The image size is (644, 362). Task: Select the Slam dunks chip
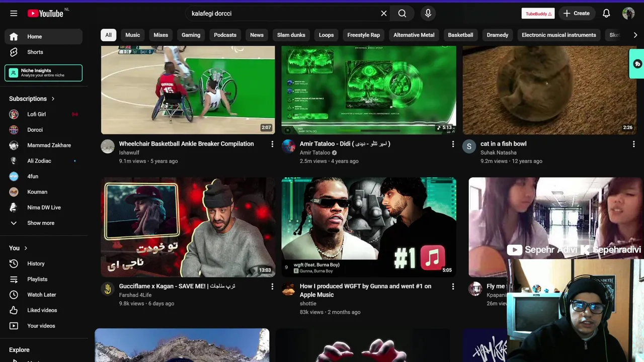pos(291,35)
